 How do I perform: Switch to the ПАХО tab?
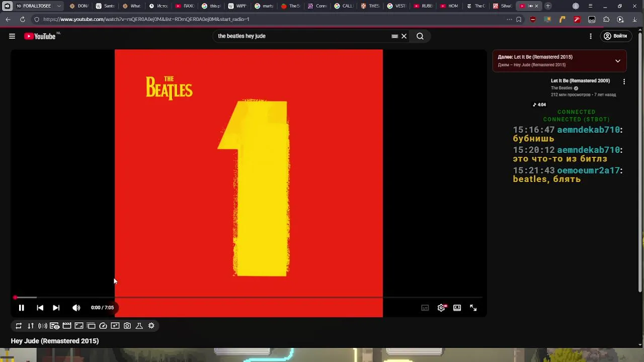(185, 6)
